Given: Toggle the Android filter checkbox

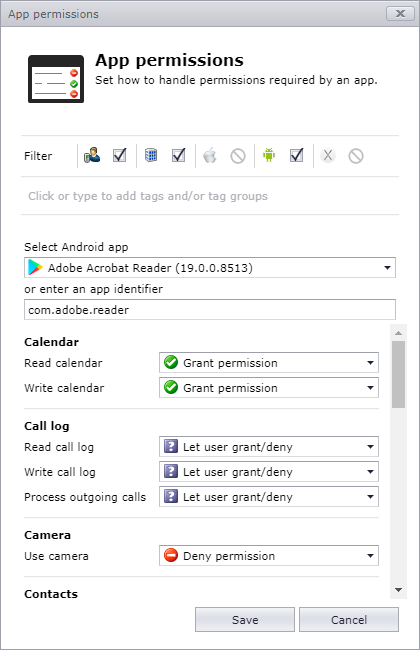Looking at the screenshot, I should tap(296, 155).
